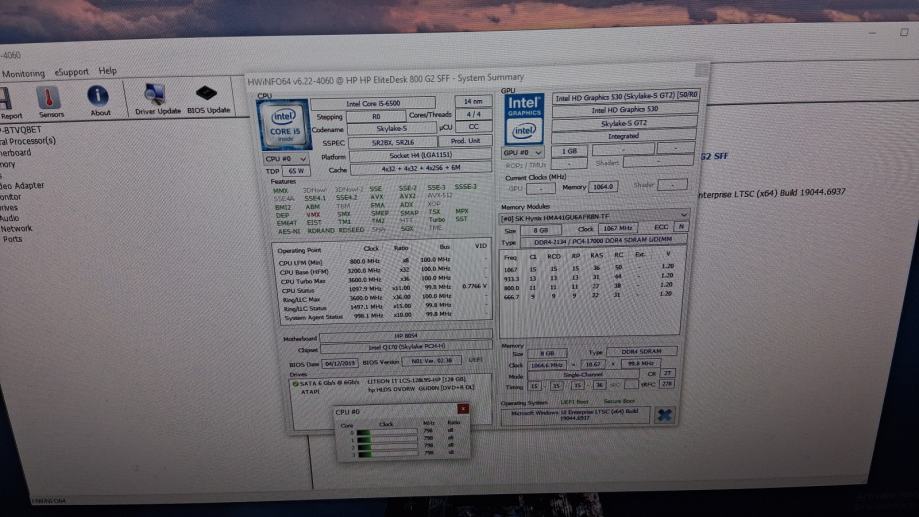Click the SSPEC SR2BX, SR2L6 field
This screenshot has height=517, width=919.
pos(393,142)
